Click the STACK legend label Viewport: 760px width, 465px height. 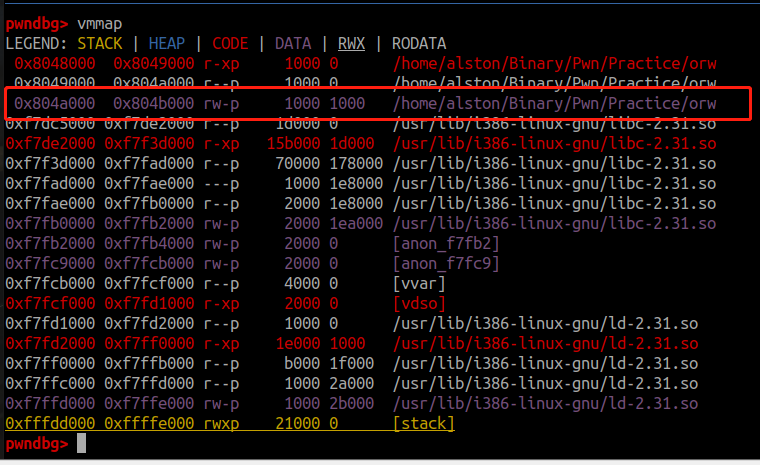100,43
